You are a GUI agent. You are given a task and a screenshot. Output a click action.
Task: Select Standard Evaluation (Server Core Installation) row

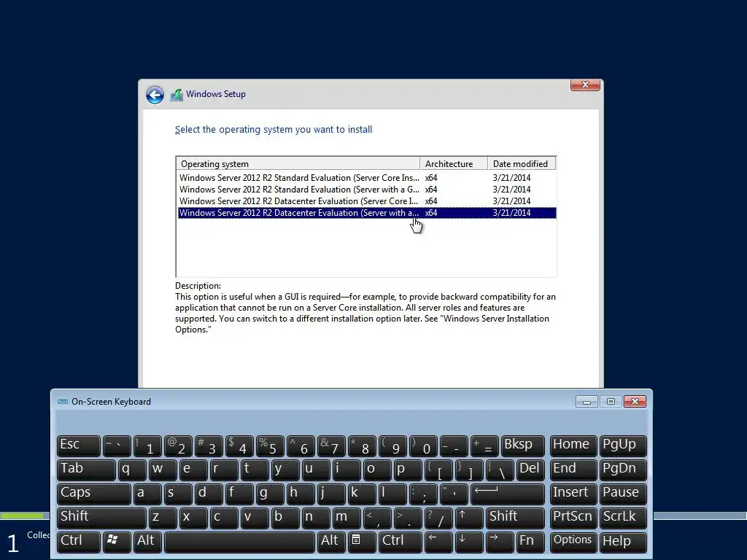[366, 178]
